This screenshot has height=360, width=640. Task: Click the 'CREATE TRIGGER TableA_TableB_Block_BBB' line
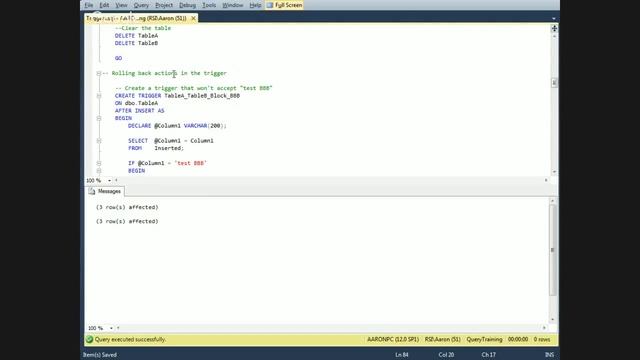click(177, 96)
